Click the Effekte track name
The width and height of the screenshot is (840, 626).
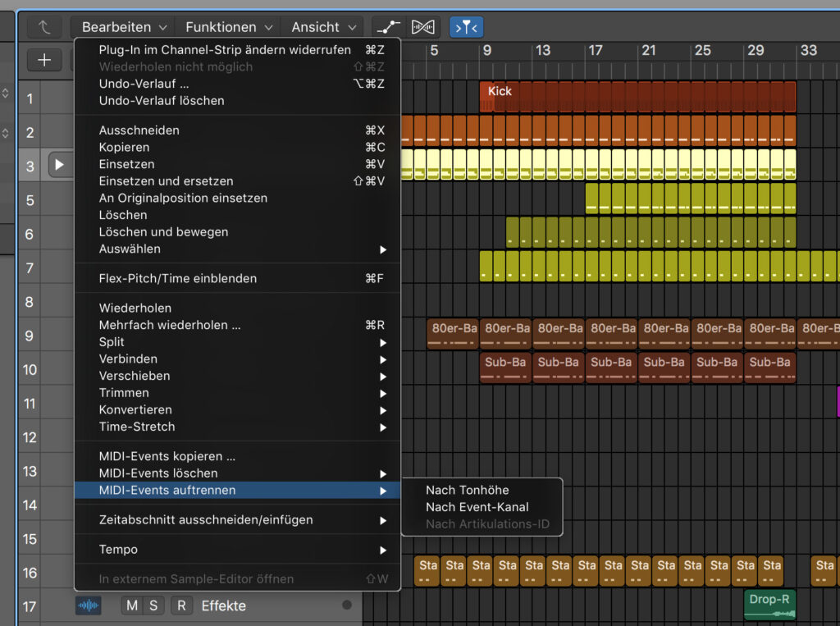point(223,605)
